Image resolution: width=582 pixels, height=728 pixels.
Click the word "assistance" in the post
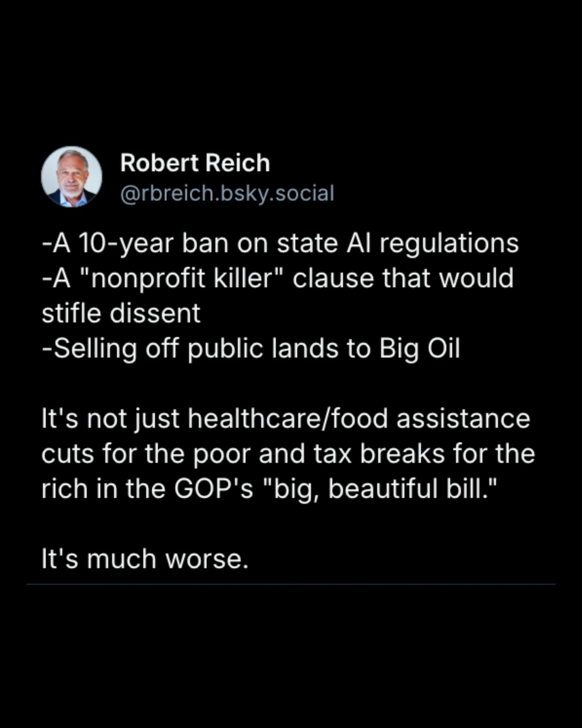[463, 419]
